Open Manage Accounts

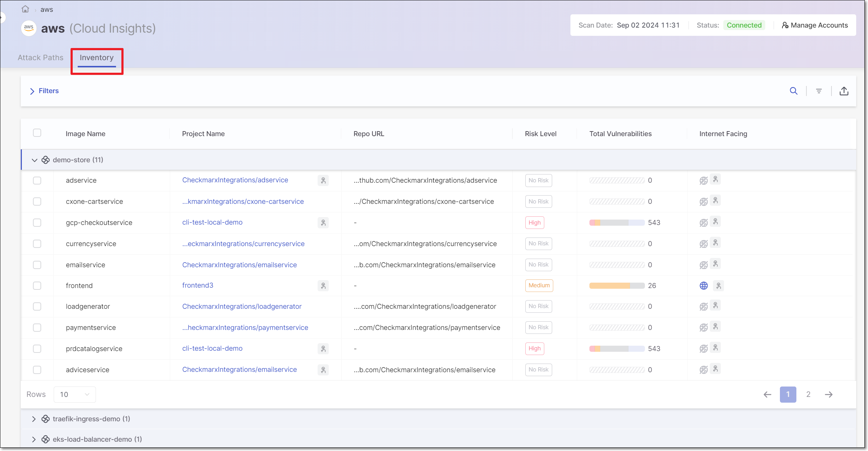[x=815, y=25]
